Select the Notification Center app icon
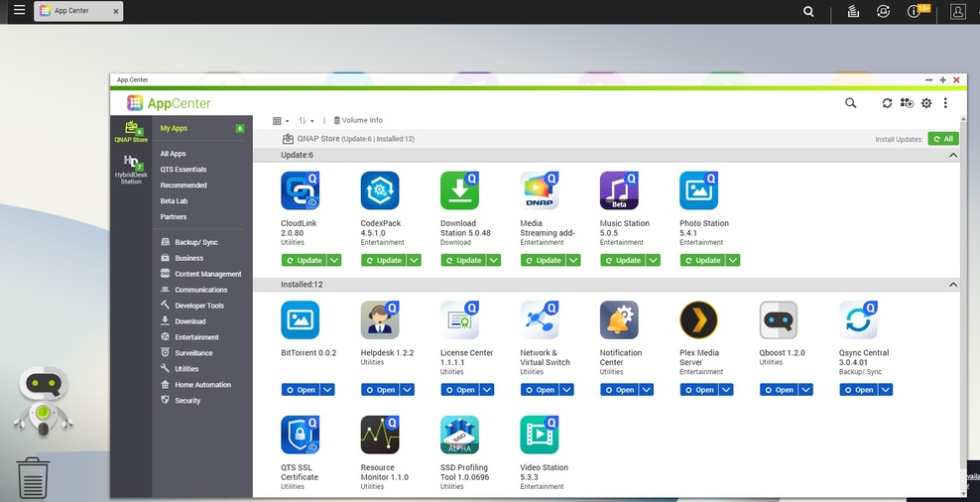The image size is (980, 502). pyautogui.click(x=619, y=320)
